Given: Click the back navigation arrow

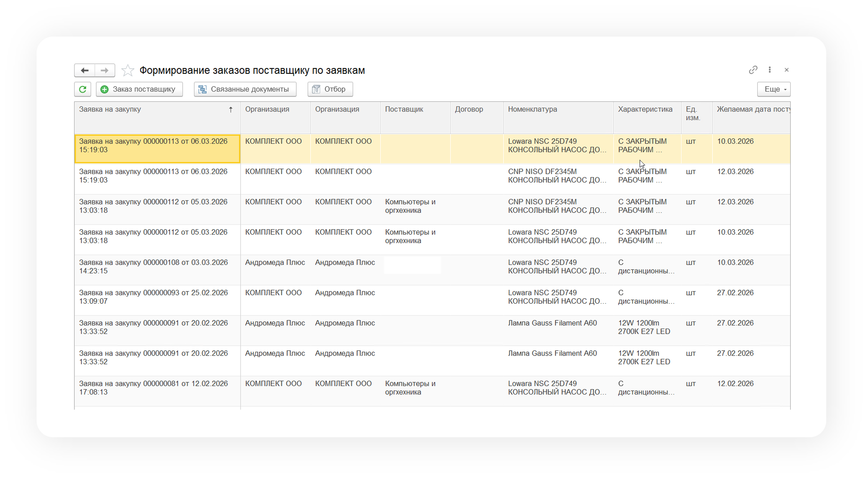Looking at the screenshot, I should pos(85,70).
